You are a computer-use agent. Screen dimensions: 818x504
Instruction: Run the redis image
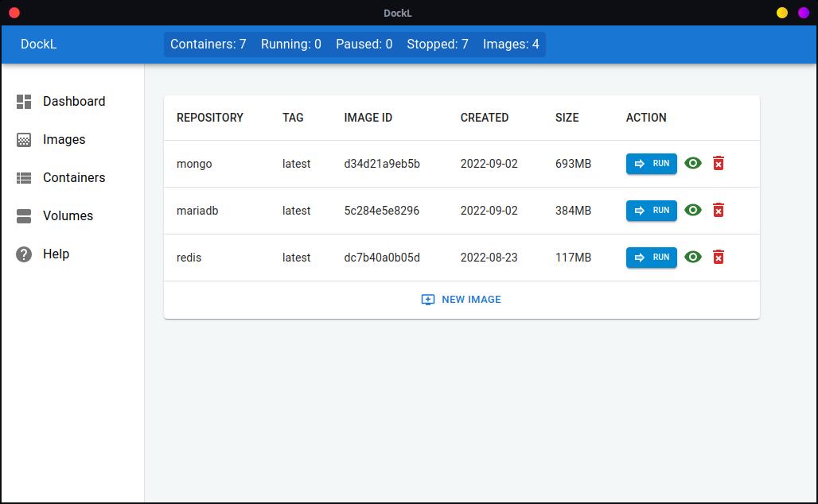coord(652,258)
